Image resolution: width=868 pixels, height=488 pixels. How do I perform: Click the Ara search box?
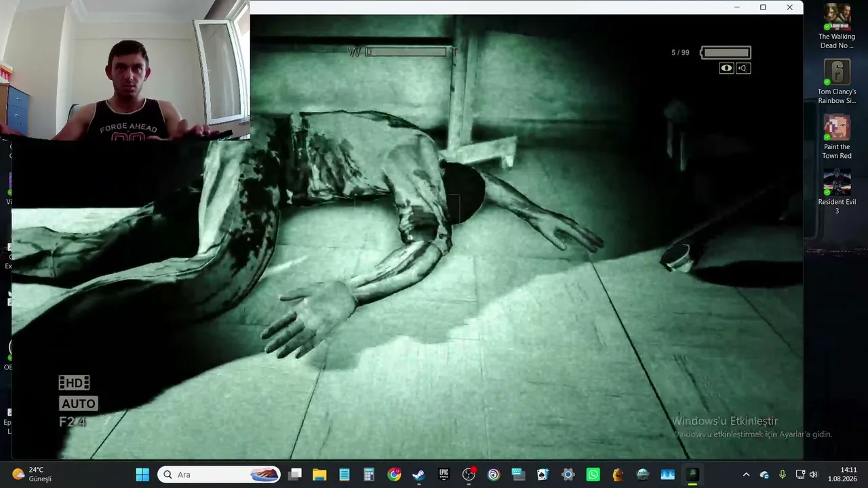pyautogui.click(x=220, y=474)
